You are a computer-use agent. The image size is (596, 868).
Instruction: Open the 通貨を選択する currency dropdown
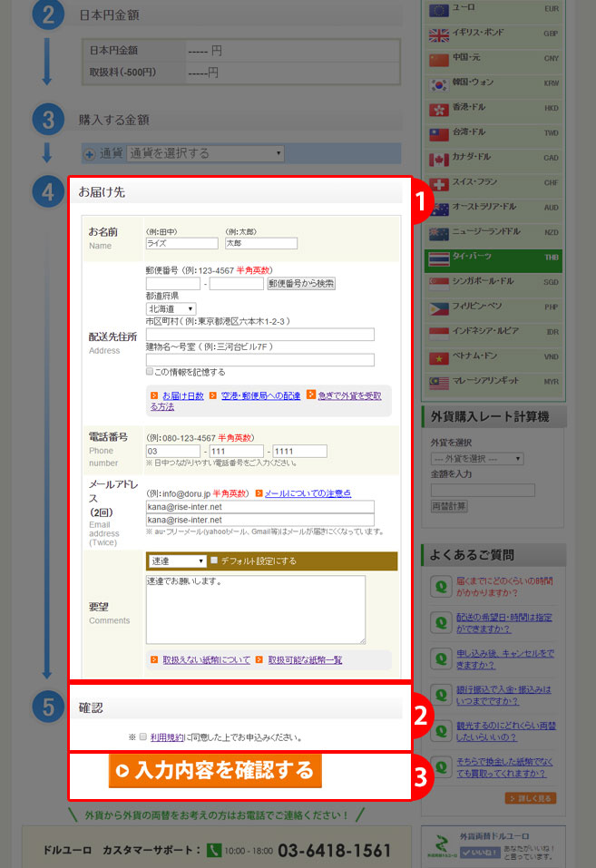point(205,153)
